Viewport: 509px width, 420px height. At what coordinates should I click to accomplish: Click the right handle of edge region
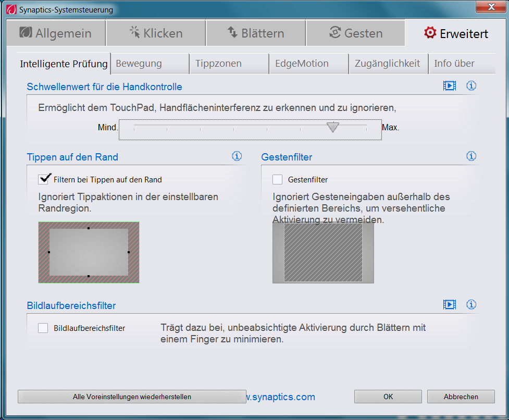[x=129, y=252]
